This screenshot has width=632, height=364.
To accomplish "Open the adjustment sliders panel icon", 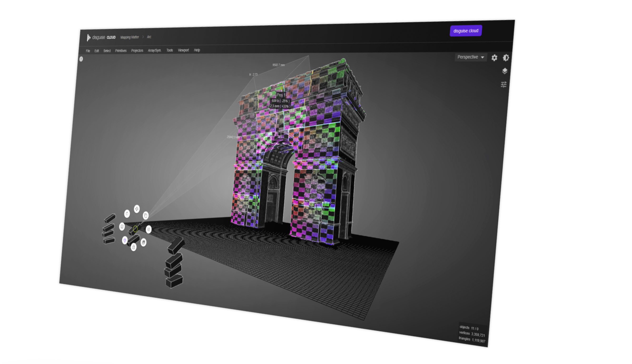I will point(503,84).
